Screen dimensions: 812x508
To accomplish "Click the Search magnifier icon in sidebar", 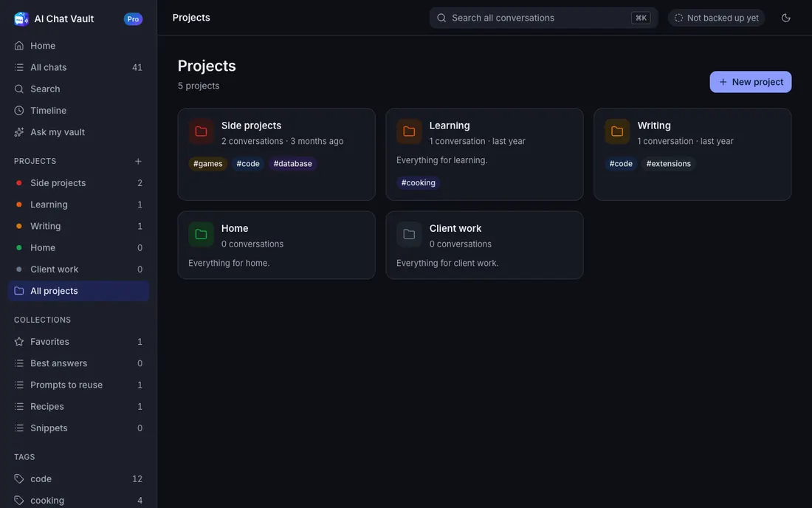I will 19,89.
